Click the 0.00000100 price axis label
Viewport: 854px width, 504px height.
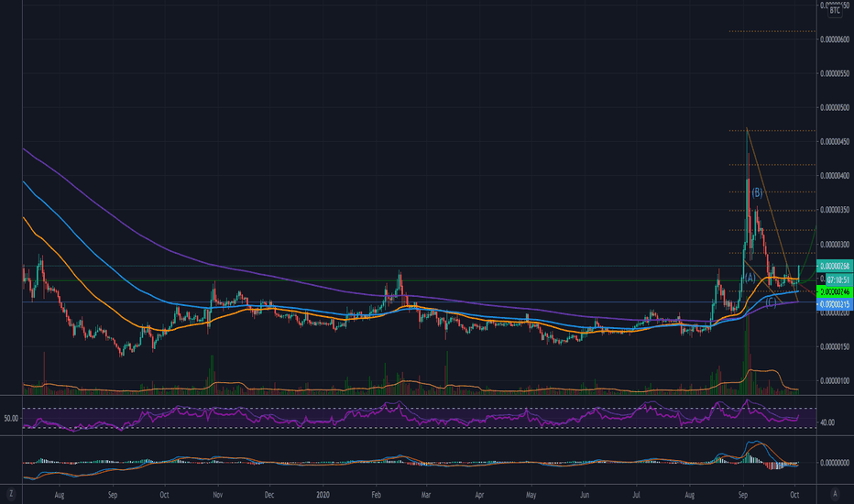(835, 380)
